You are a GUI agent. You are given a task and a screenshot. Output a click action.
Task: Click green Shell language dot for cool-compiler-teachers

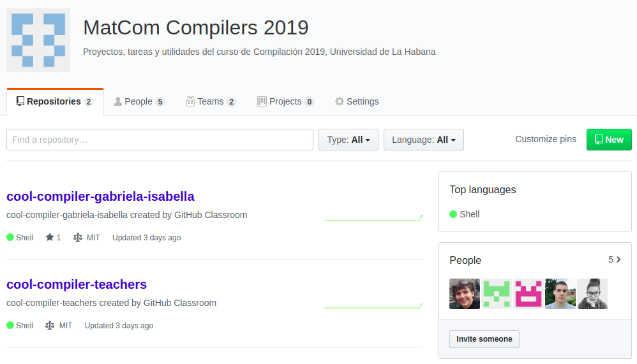tap(10, 326)
